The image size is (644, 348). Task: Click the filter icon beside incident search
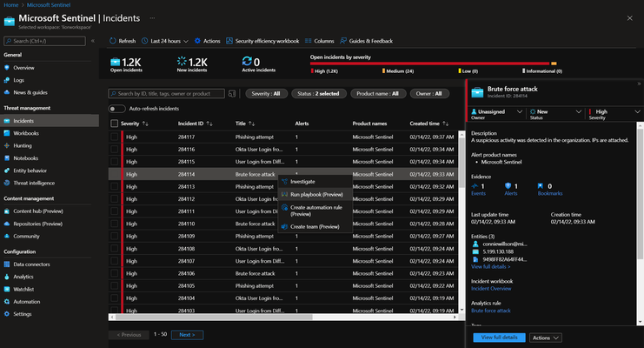click(232, 94)
